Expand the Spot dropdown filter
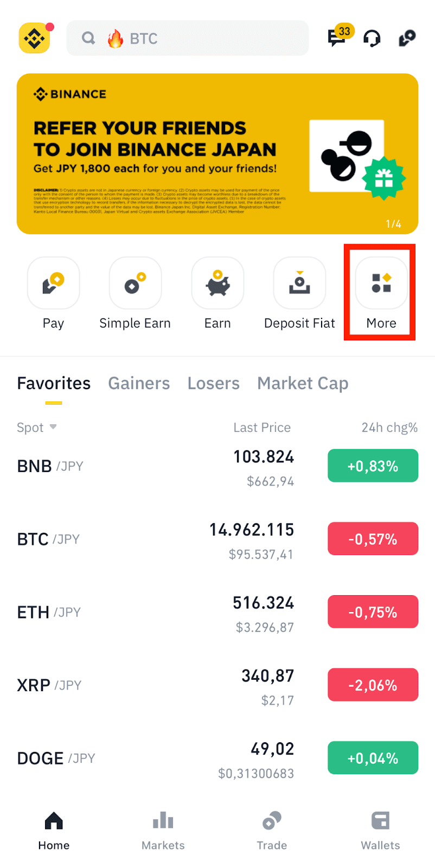This screenshot has height=868, width=435. click(x=37, y=427)
